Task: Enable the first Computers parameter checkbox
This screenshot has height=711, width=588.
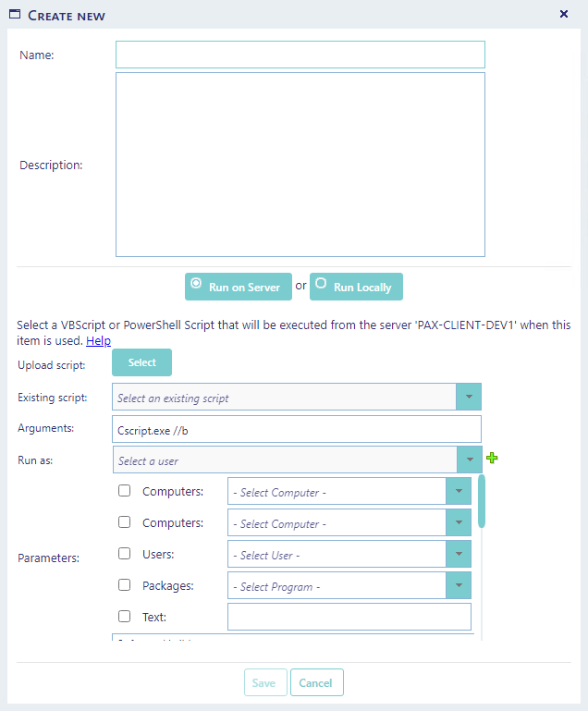Action: tap(125, 492)
